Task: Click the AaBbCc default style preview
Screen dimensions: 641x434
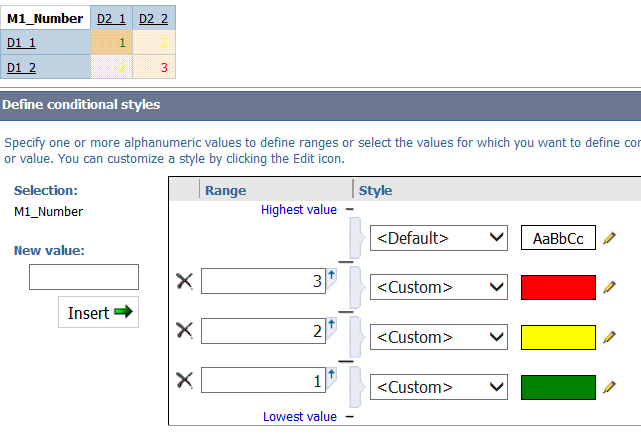Action: [558, 237]
